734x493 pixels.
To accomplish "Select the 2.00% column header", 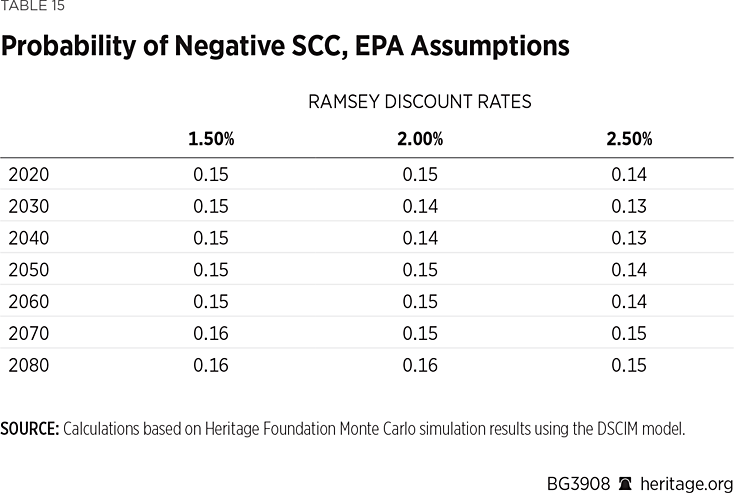I will (x=420, y=138).
